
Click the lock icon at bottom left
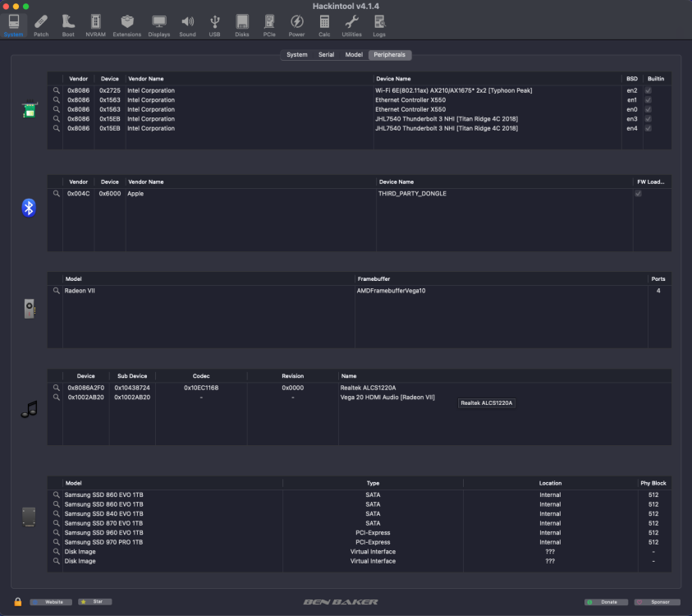(x=18, y=601)
